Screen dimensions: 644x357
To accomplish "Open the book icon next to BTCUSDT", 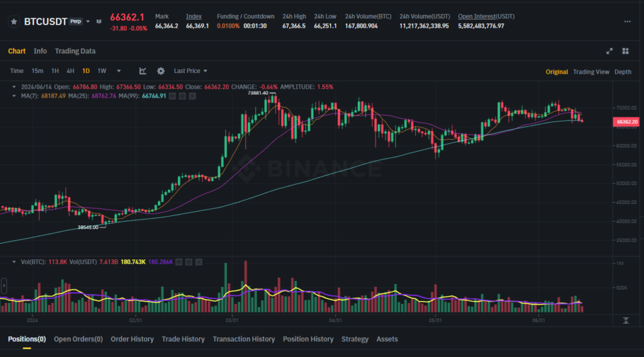I will click(98, 21).
